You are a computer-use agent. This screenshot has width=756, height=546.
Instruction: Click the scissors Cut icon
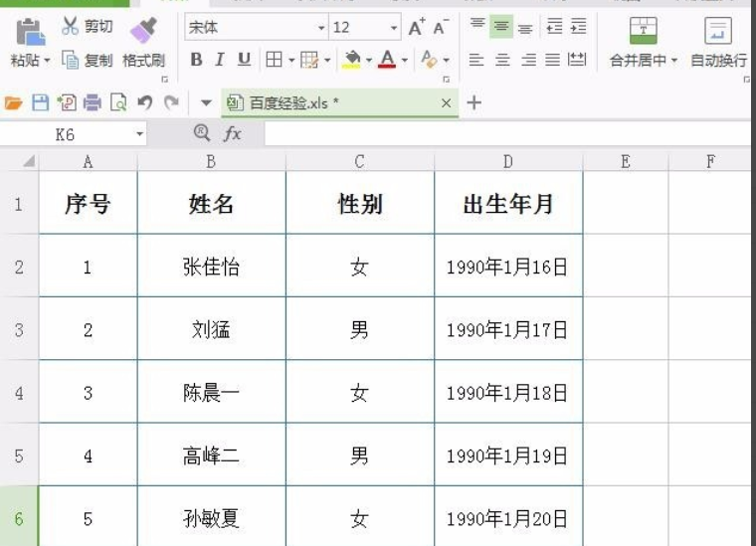(x=70, y=26)
